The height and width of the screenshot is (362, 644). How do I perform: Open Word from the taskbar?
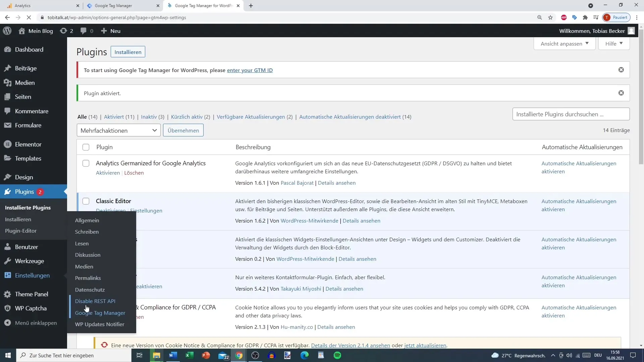point(173,355)
